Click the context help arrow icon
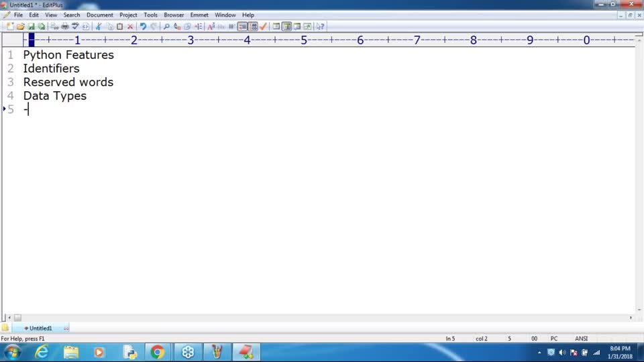Screen dimensions: 644x362 click(x=321, y=27)
